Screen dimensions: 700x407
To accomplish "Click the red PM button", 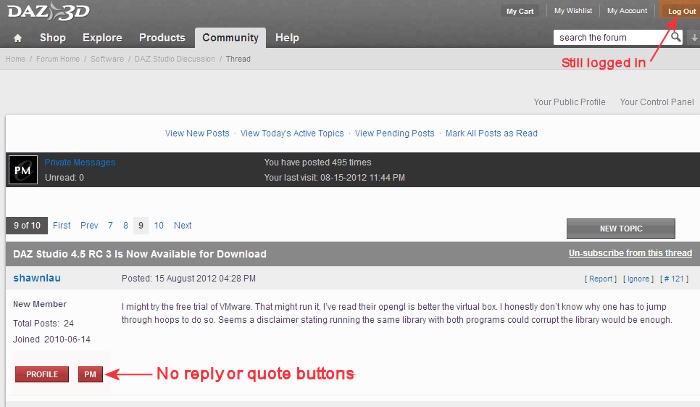I will click(90, 374).
